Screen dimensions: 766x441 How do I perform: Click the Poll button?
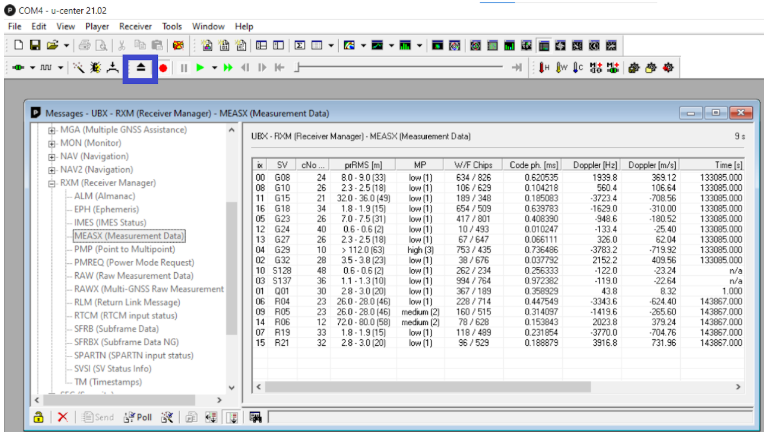click(138, 417)
